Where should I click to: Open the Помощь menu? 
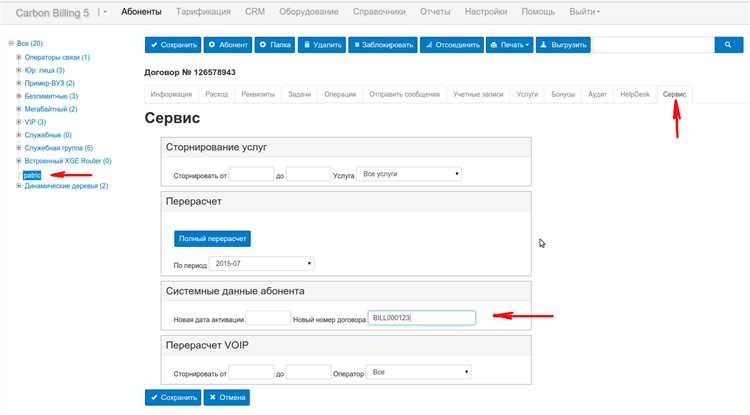click(538, 12)
